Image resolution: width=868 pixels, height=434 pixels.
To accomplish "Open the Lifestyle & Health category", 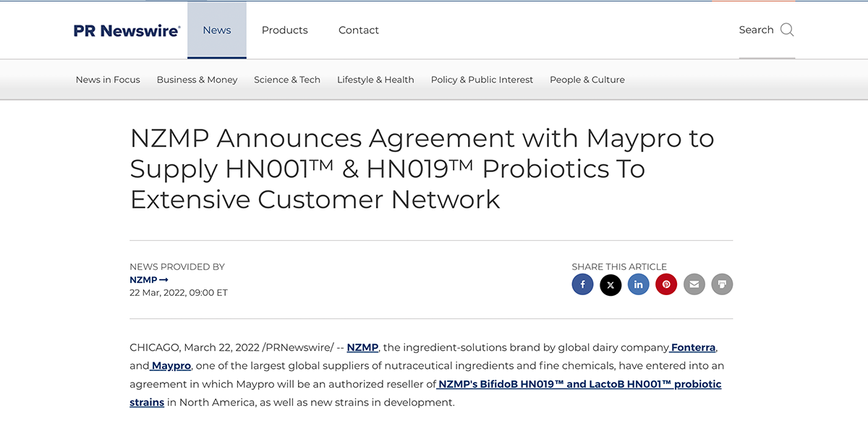I will 375,80.
